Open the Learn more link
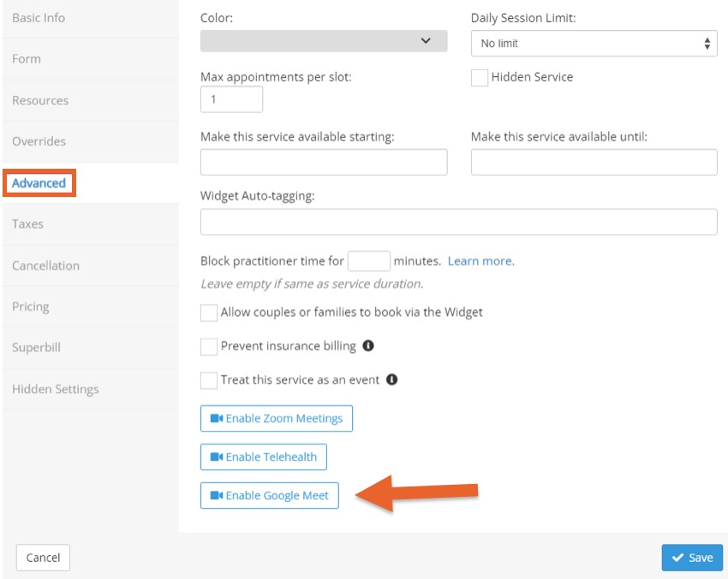This screenshot has width=728, height=579. click(x=480, y=261)
